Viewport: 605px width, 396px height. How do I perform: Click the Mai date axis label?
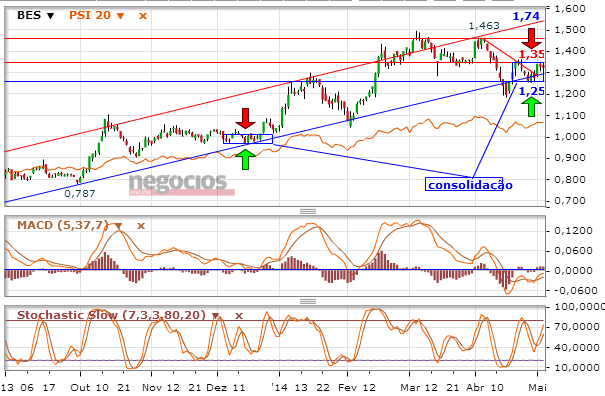[x=537, y=388]
